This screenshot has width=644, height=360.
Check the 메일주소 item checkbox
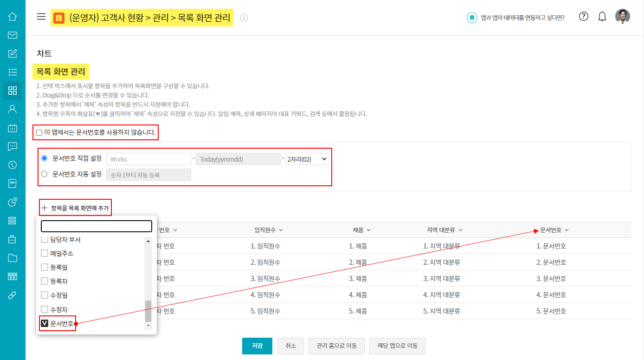pos(45,254)
